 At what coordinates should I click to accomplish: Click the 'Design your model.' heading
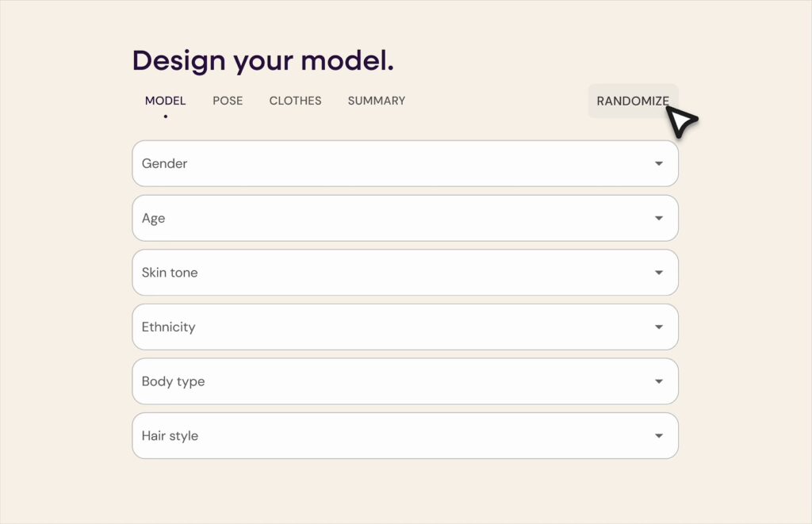pyautogui.click(x=262, y=60)
